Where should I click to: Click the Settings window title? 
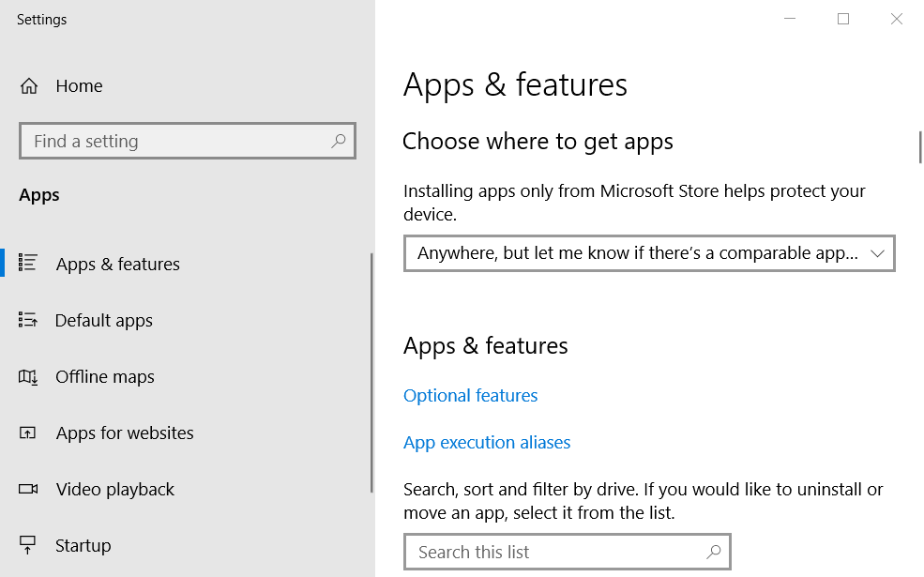[x=42, y=20]
